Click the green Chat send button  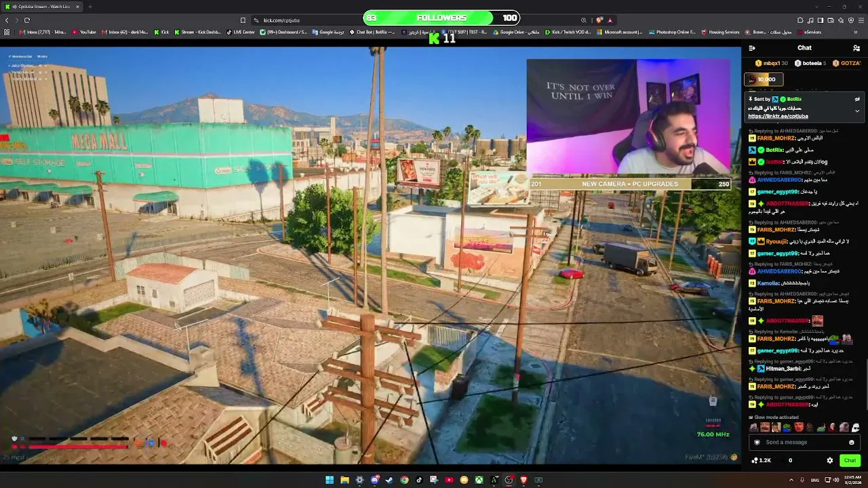[x=850, y=461]
